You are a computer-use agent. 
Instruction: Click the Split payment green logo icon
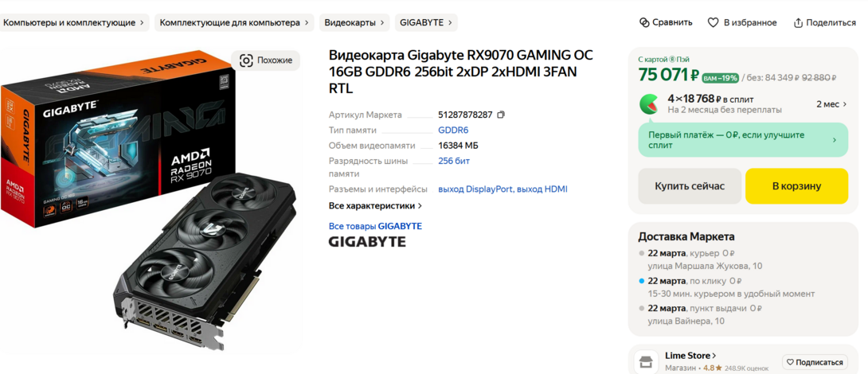click(649, 104)
